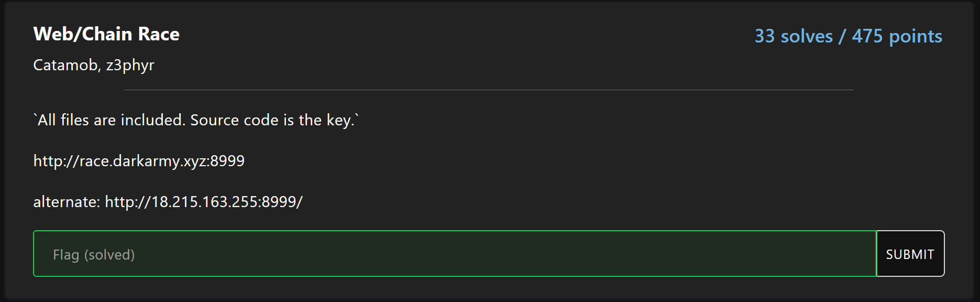Click the SUBMIT button
Screen dimensions: 980x302
point(910,254)
